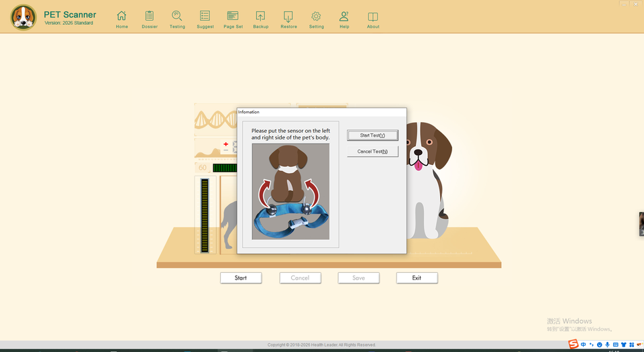Click the Start button below the table
The image size is (644, 352).
point(241,278)
